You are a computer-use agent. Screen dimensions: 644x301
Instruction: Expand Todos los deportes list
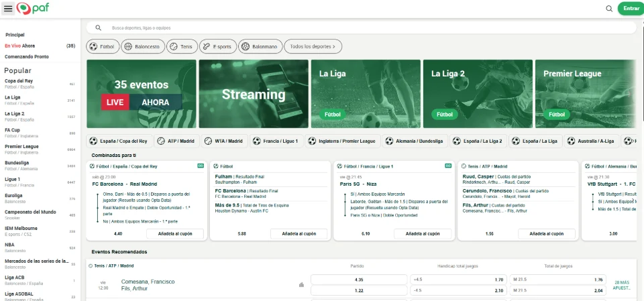[313, 46]
